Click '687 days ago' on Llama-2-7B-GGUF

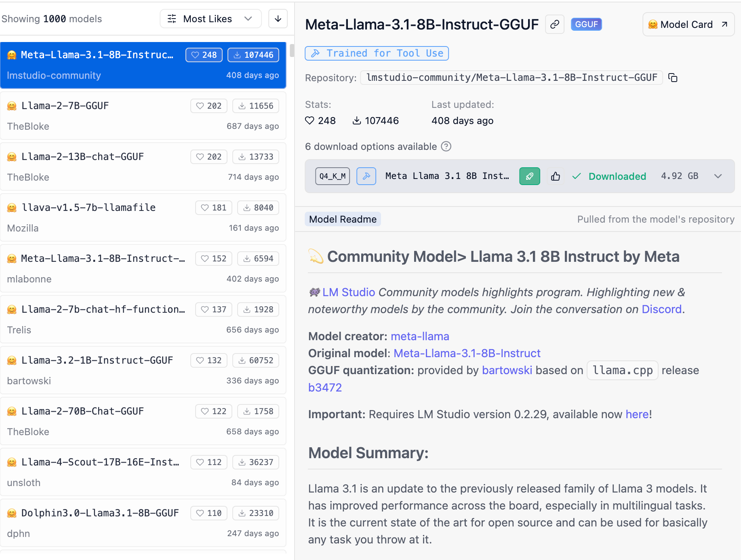[x=253, y=126]
